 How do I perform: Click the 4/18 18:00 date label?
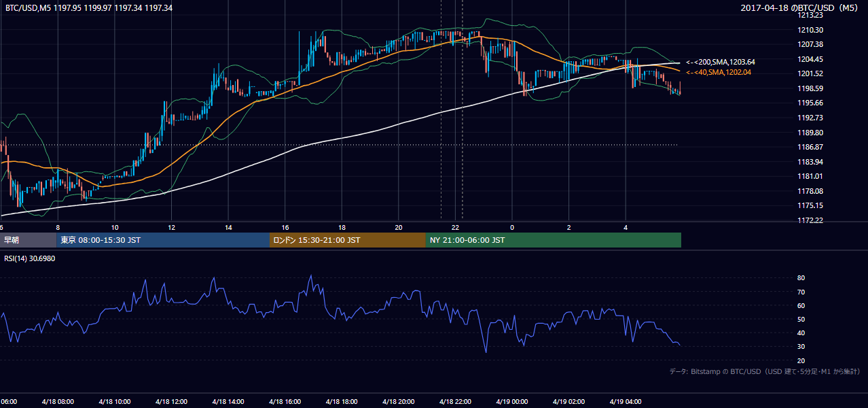tap(342, 402)
